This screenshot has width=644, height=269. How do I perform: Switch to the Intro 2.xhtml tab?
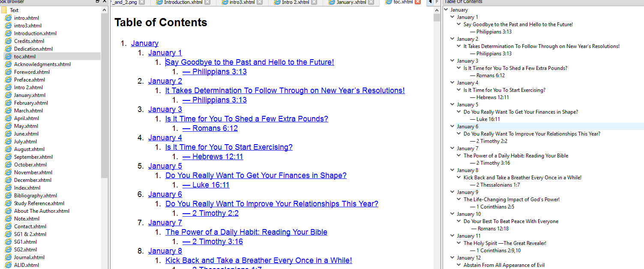click(x=295, y=2)
